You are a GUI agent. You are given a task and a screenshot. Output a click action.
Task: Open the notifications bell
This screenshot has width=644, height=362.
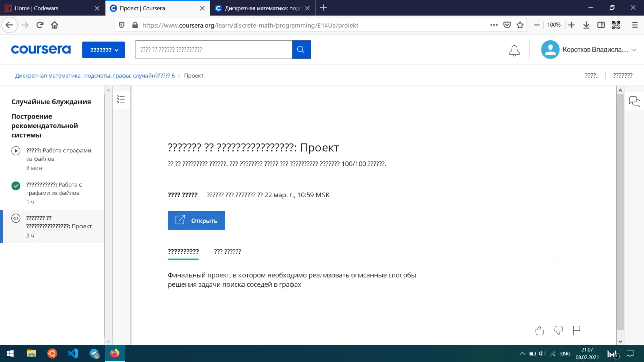514,50
